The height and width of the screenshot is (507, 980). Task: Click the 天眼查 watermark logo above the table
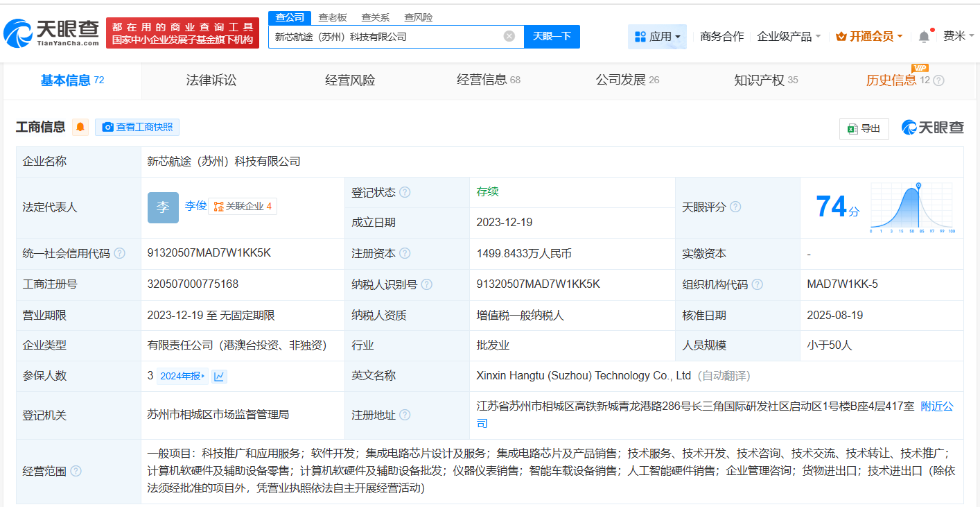click(932, 128)
